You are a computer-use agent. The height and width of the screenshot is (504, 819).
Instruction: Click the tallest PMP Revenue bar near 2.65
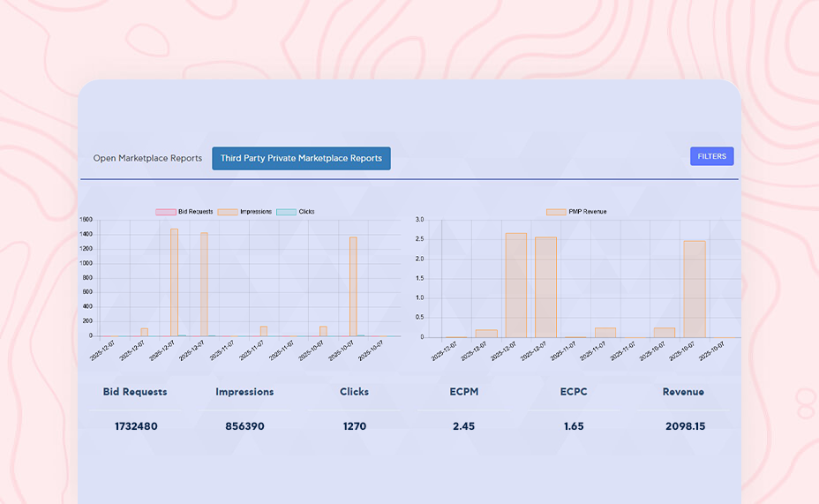click(516, 285)
